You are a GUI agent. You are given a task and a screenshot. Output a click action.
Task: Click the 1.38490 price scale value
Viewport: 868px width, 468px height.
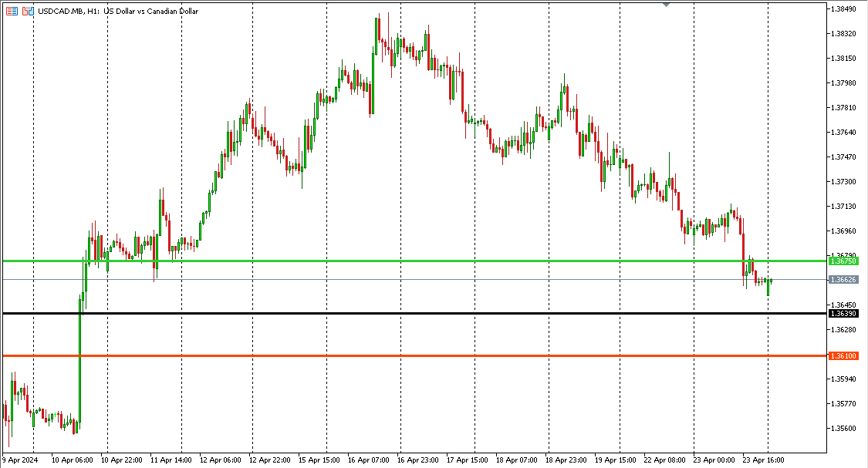pyautogui.click(x=843, y=8)
